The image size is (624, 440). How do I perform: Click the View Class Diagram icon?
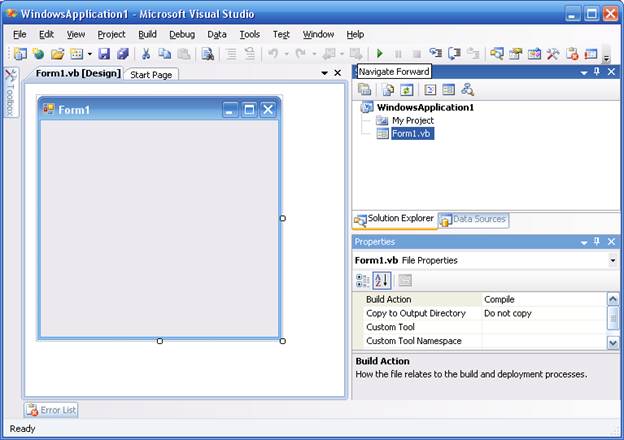pyautogui.click(x=467, y=90)
